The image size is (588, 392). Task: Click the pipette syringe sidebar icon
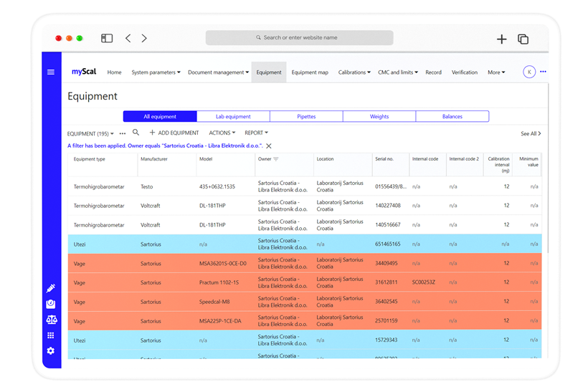[51, 288]
